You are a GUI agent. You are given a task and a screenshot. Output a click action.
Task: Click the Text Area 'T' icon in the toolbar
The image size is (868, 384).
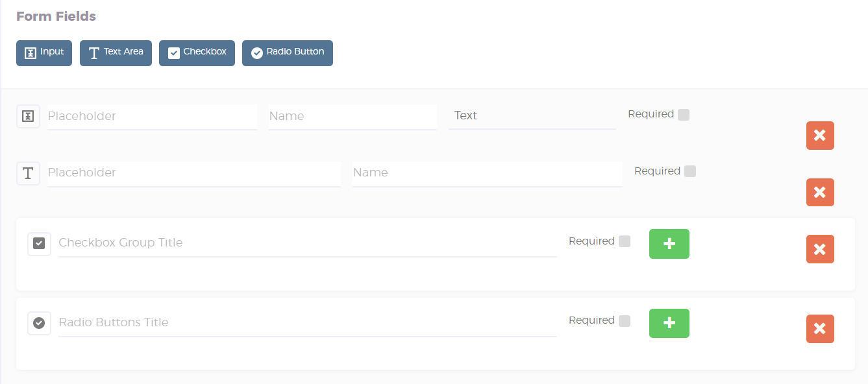[94, 53]
